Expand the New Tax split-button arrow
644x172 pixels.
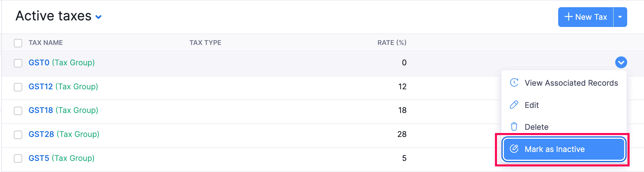(620, 17)
